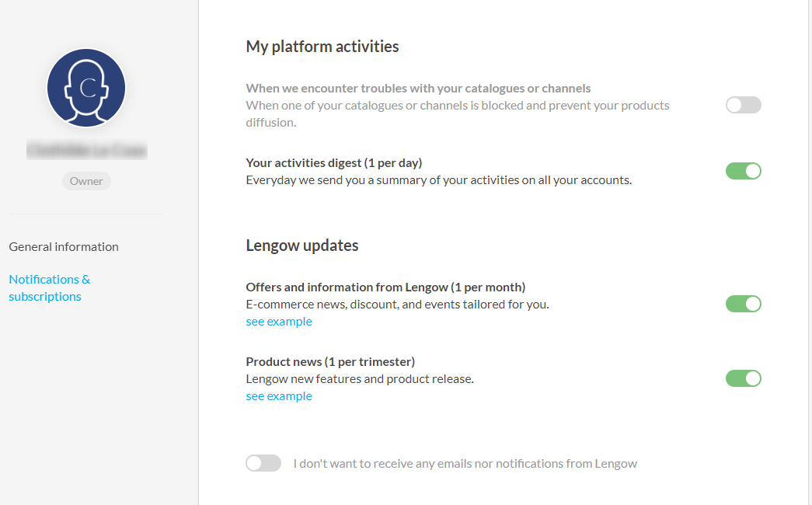Click the blurred account name below avatar
This screenshot has height=505, width=812.
point(86,150)
